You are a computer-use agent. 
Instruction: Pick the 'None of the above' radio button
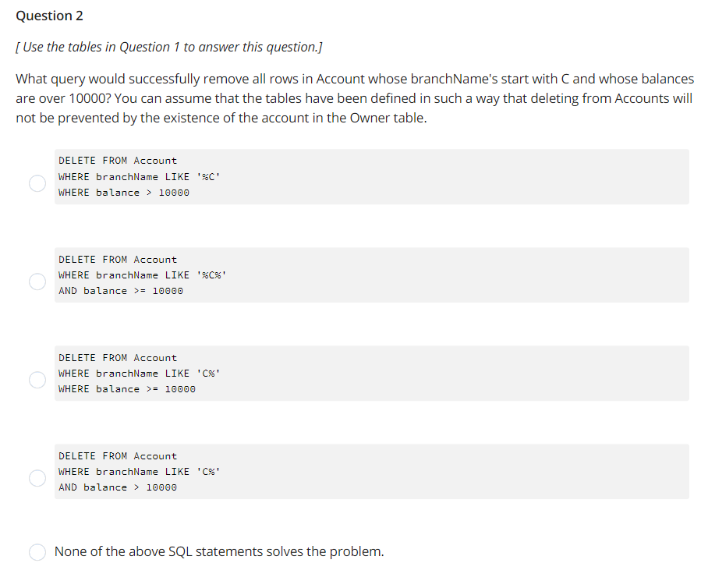tap(37, 551)
